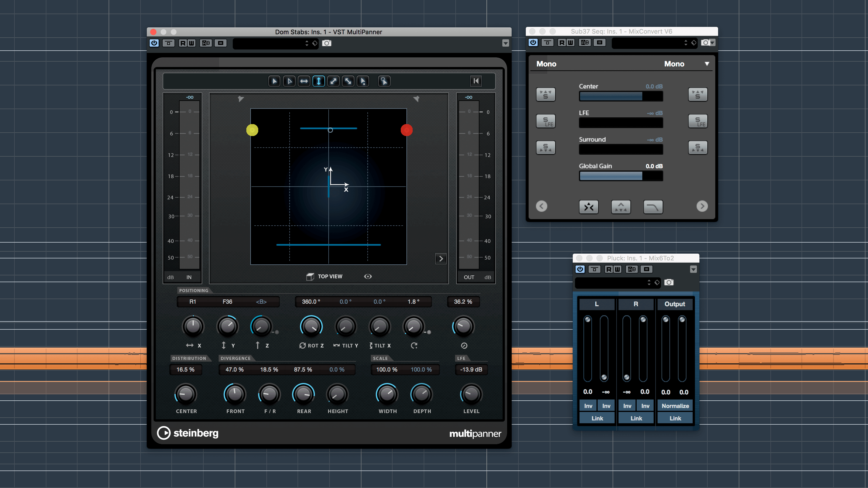
Task: Click the reset-to-start button in MultiPanner toolbar
Action: [476, 81]
